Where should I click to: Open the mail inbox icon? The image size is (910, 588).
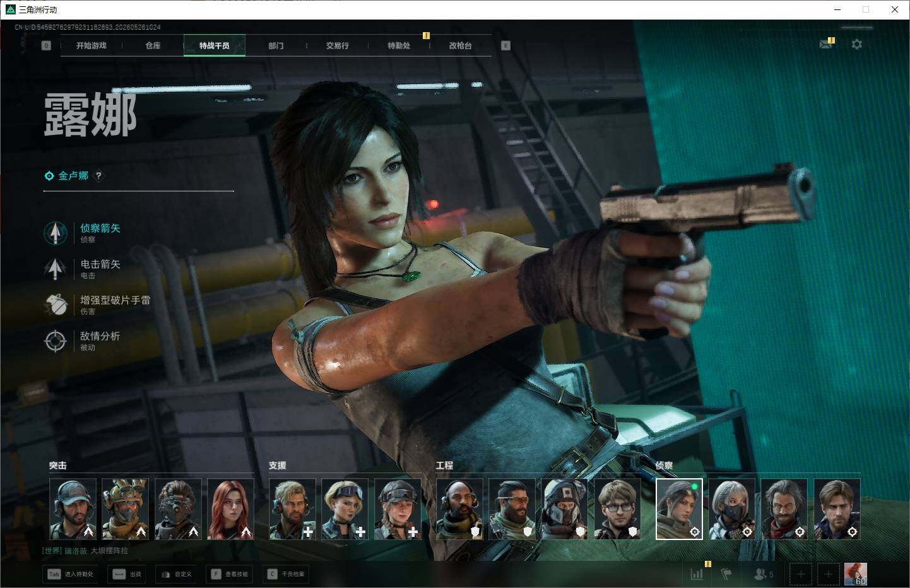pyautogui.click(x=825, y=44)
